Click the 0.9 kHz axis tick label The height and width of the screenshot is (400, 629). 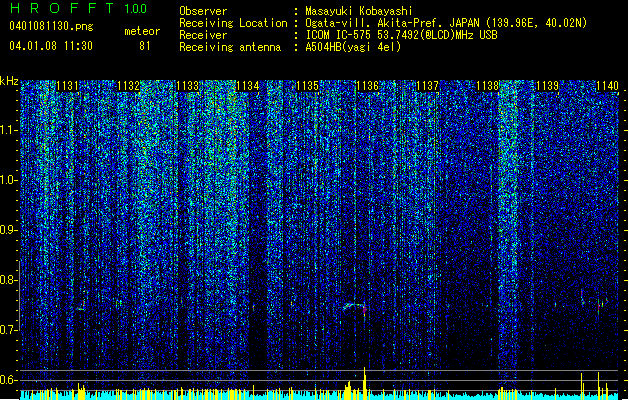click(8, 230)
